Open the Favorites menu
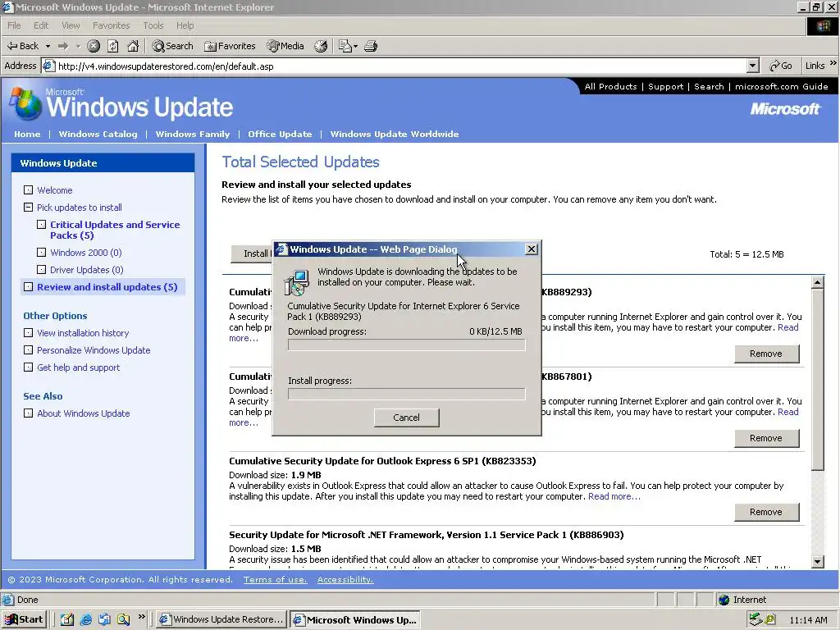This screenshot has width=840, height=630. pos(111,25)
